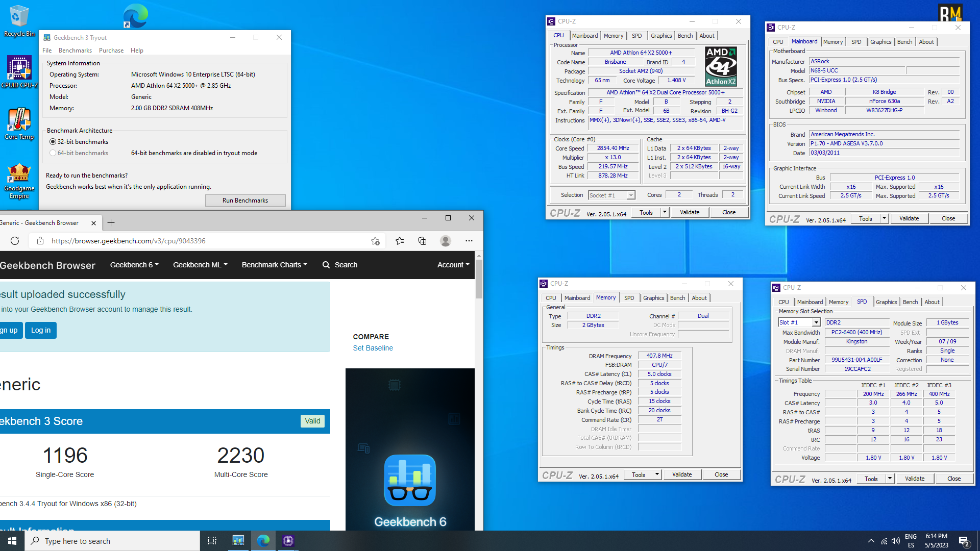This screenshot has width=980, height=551.
Task: Click the Windows Start button
Action: [x=12, y=541]
